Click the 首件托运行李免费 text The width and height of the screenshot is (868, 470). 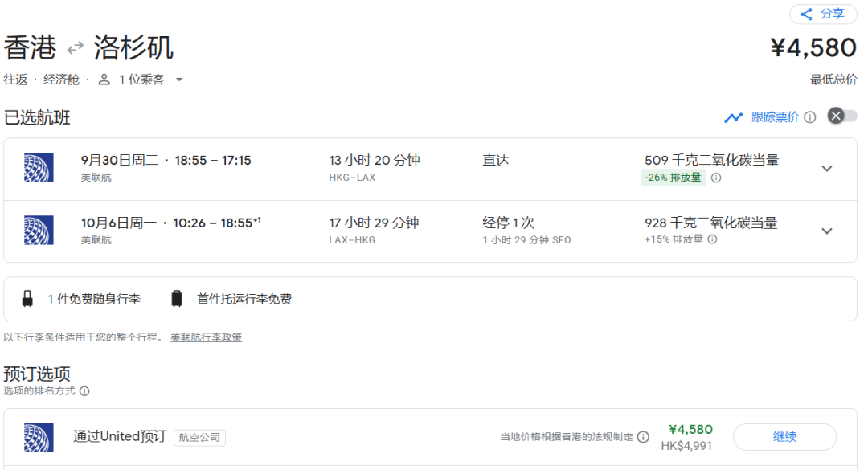(x=244, y=299)
